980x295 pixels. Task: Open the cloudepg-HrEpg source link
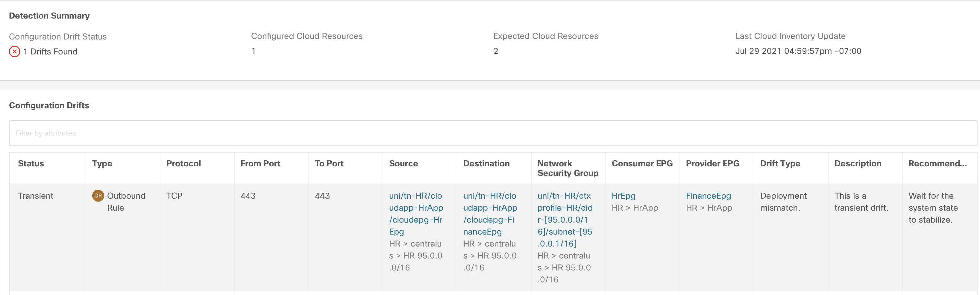(415, 213)
